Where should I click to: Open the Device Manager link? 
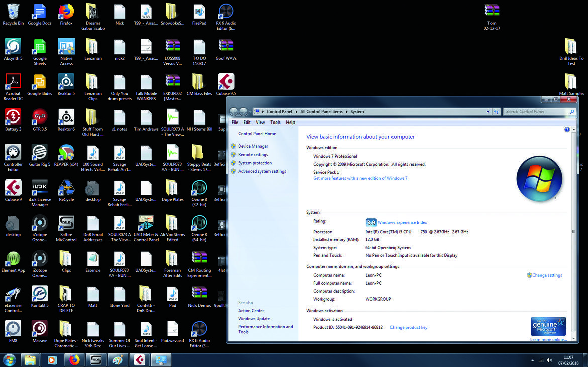tap(253, 146)
